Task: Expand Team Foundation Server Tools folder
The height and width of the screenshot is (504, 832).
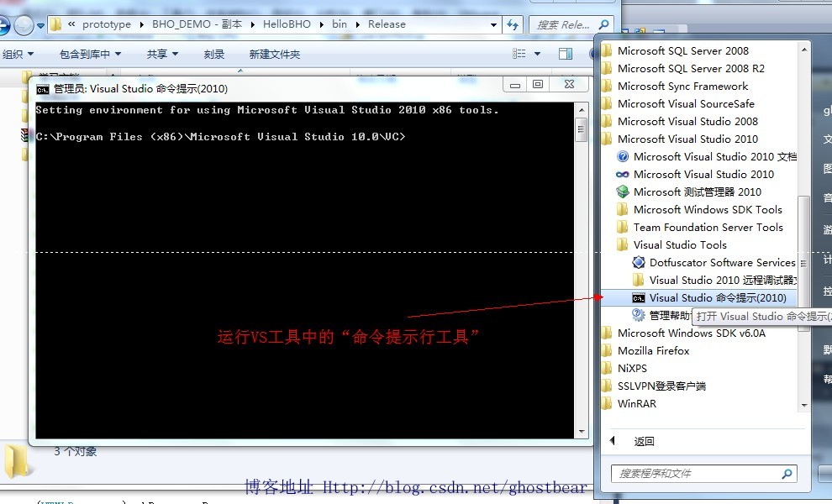Action: click(x=700, y=227)
